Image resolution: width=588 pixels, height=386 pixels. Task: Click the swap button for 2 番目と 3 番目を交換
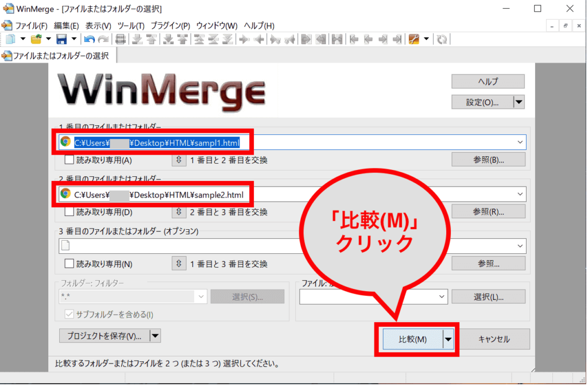tap(179, 211)
